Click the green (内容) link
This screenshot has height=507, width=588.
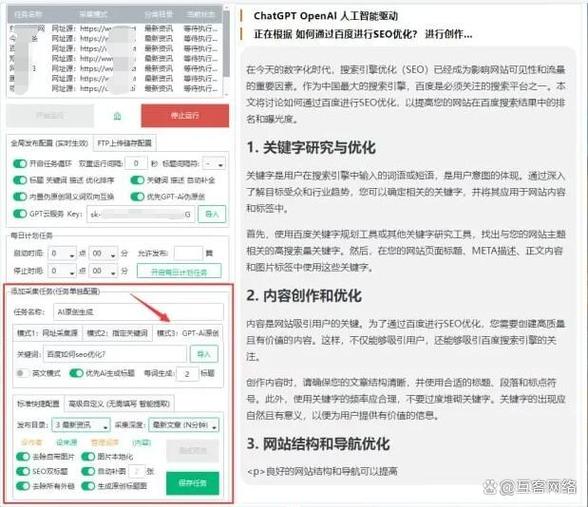click(141, 442)
